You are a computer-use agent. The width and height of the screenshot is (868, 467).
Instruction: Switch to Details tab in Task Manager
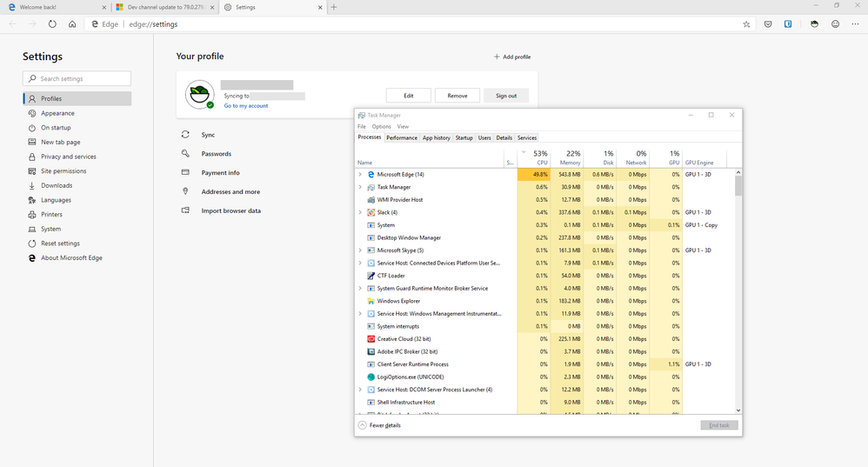point(504,137)
